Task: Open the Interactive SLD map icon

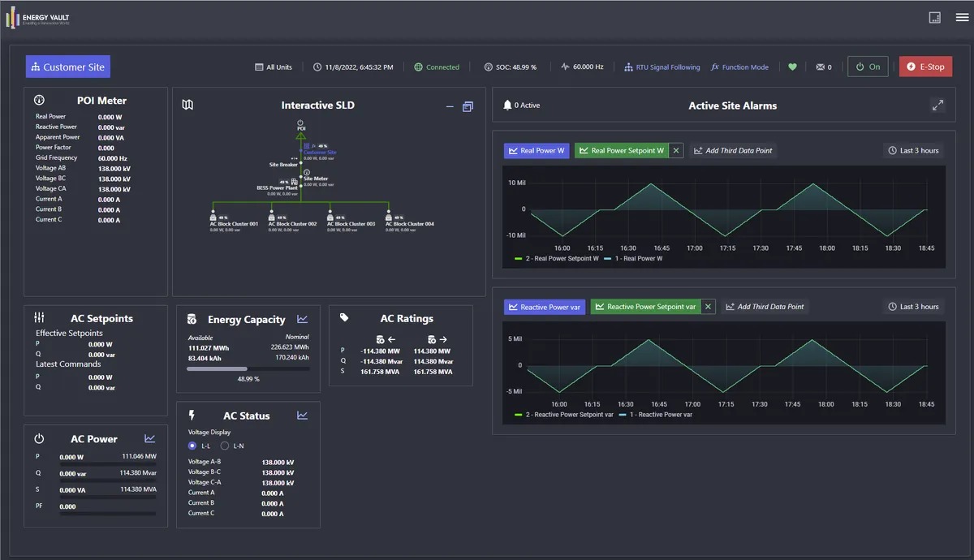Action: (187, 105)
